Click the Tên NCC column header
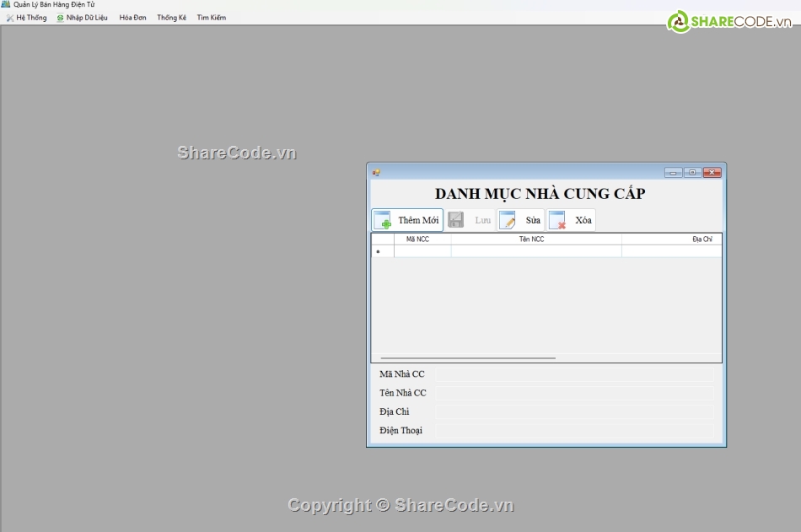Screen dimensions: 801x532 (531, 239)
